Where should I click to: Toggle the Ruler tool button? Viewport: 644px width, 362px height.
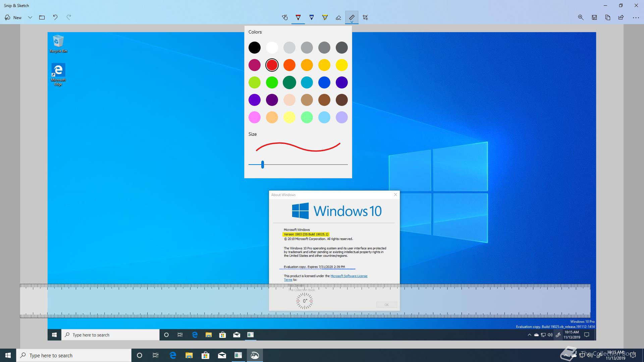click(x=352, y=17)
